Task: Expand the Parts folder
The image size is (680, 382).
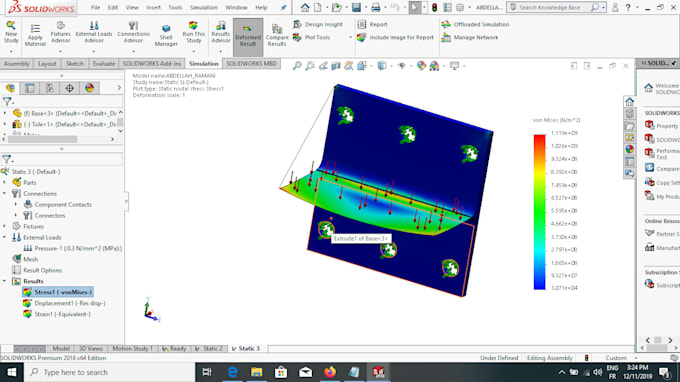Action: [5, 183]
